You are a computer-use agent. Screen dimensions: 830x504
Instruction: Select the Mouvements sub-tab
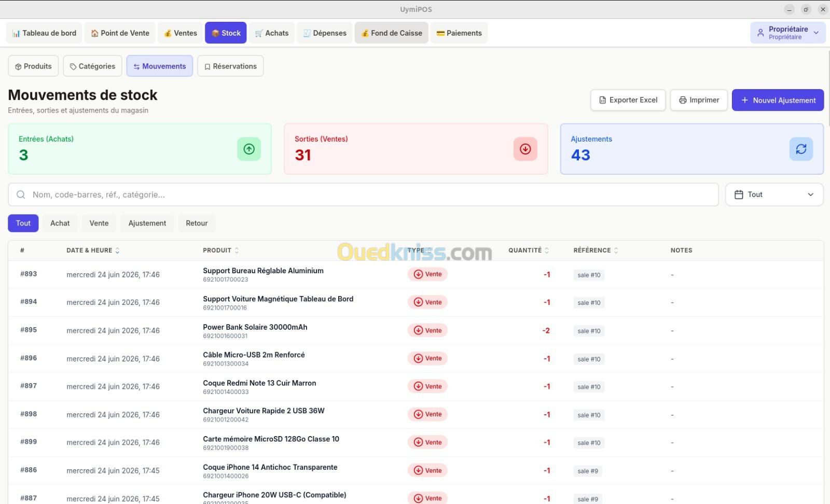tap(160, 66)
